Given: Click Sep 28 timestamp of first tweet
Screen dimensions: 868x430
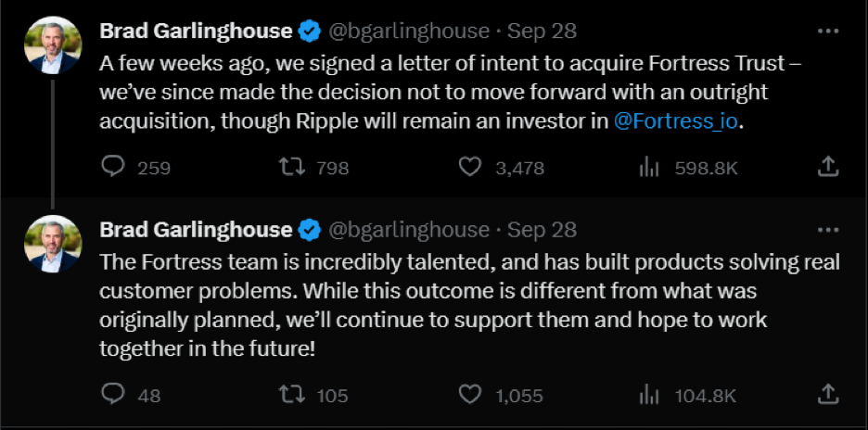Looking at the screenshot, I should coord(542,31).
